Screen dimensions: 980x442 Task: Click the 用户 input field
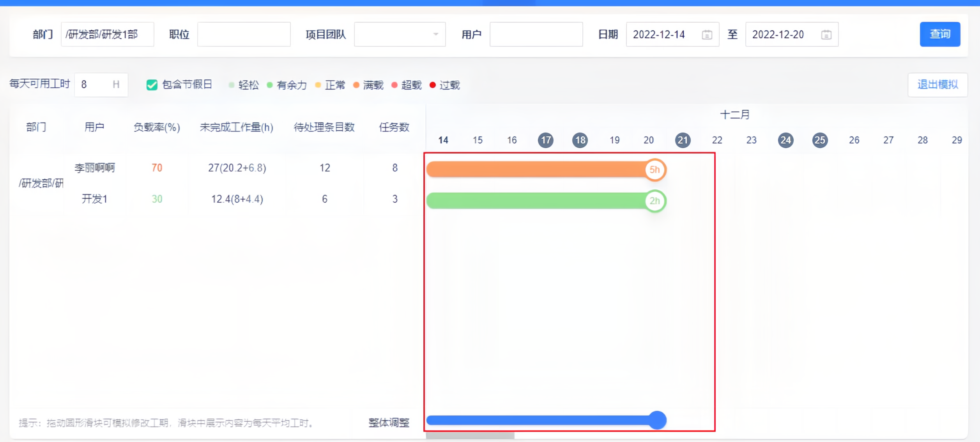pos(536,34)
